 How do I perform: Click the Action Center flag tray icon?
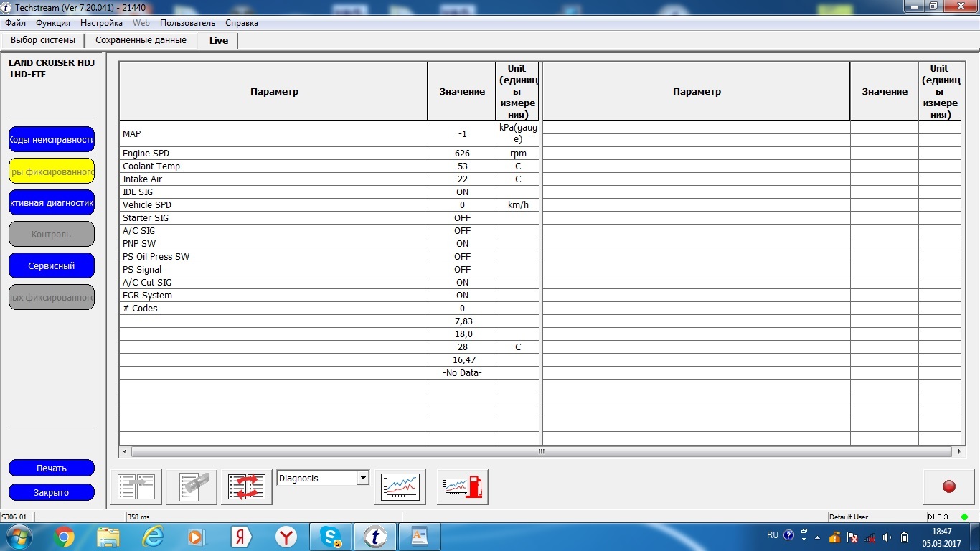pyautogui.click(x=852, y=537)
